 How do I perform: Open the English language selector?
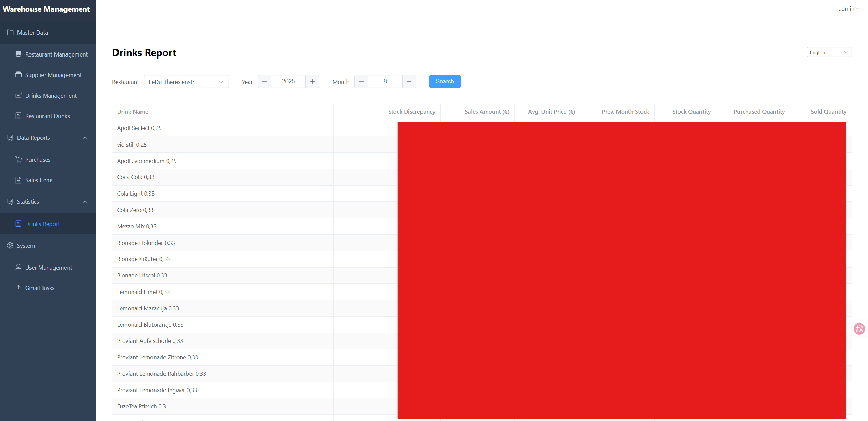(829, 52)
